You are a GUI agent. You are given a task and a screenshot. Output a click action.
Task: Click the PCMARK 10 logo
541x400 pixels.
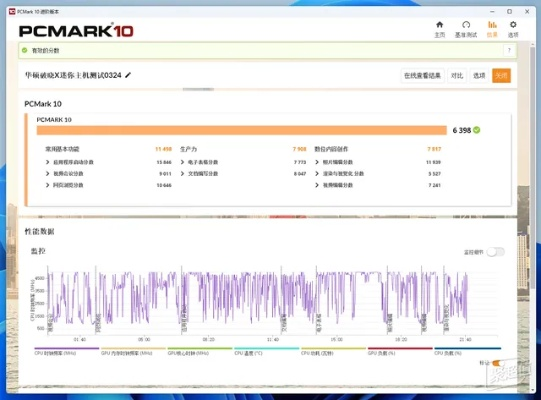76,31
